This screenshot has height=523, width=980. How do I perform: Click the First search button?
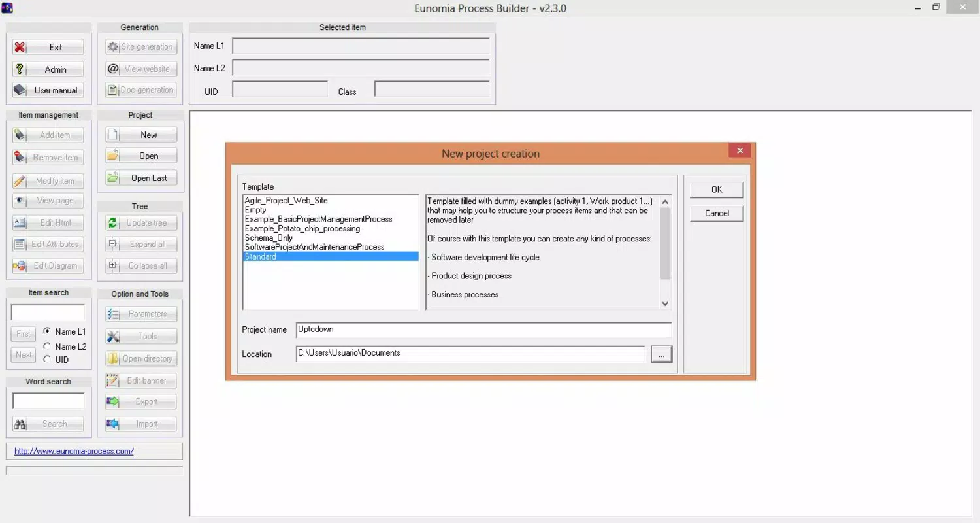pyautogui.click(x=24, y=334)
